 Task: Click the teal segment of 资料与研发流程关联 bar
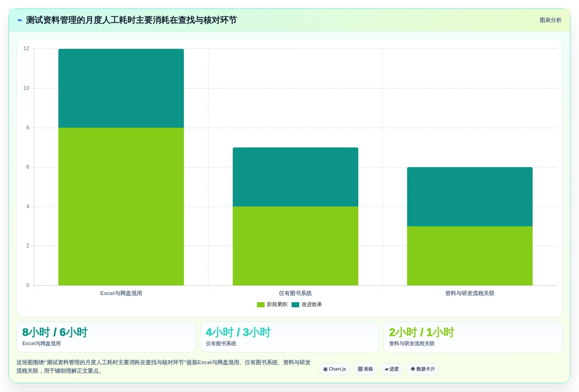coord(470,197)
